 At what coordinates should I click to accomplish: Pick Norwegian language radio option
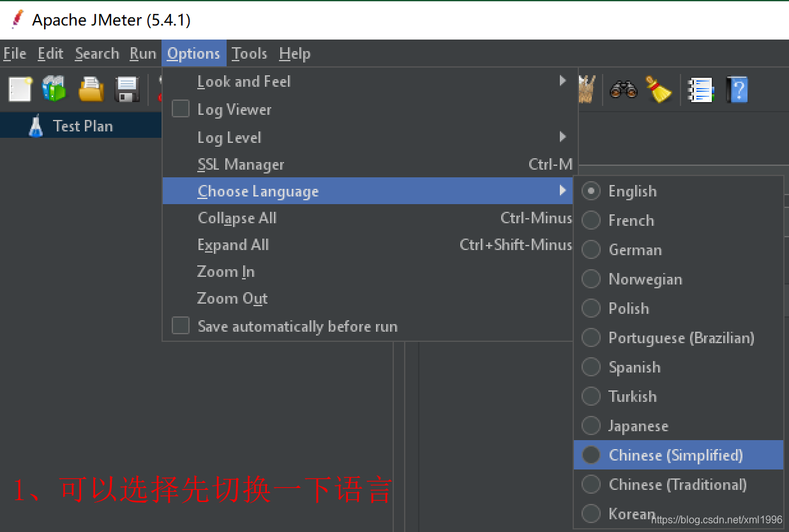(x=591, y=279)
